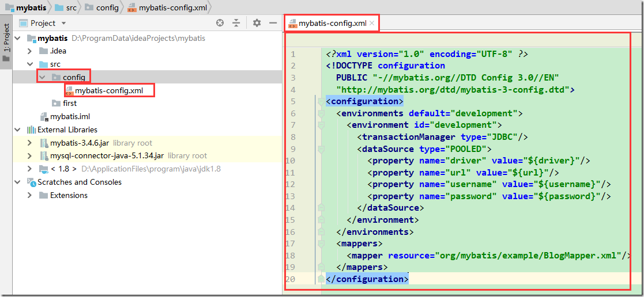Click the transactionManager tag on line 8
This screenshot has height=297, width=644.
(x=409, y=136)
